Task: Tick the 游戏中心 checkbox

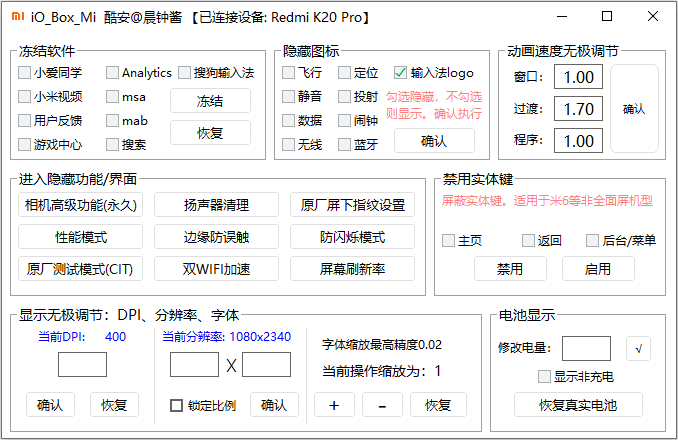Action: click(x=25, y=144)
